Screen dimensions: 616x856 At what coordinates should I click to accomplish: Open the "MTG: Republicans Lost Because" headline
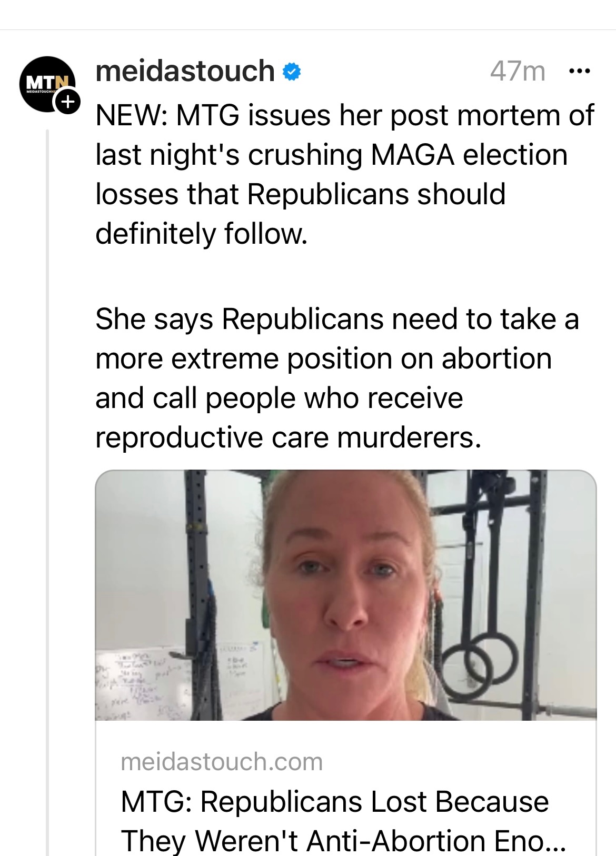[335, 801]
